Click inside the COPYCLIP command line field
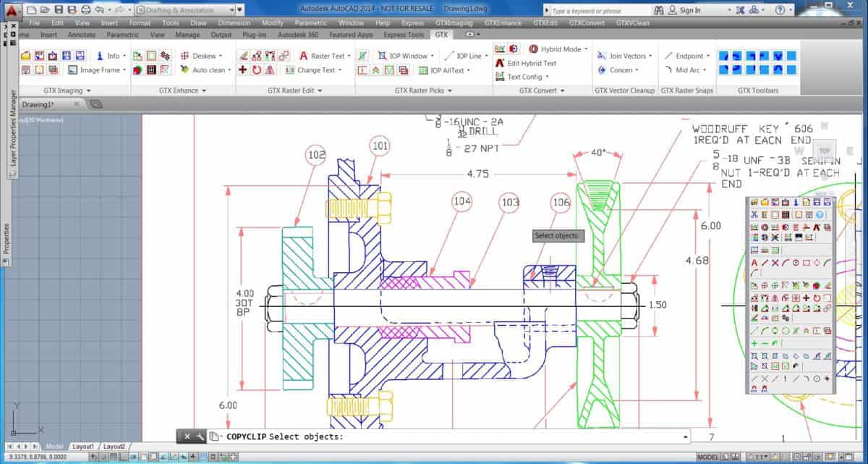The height and width of the screenshot is (464, 868). pyautogui.click(x=434, y=436)
